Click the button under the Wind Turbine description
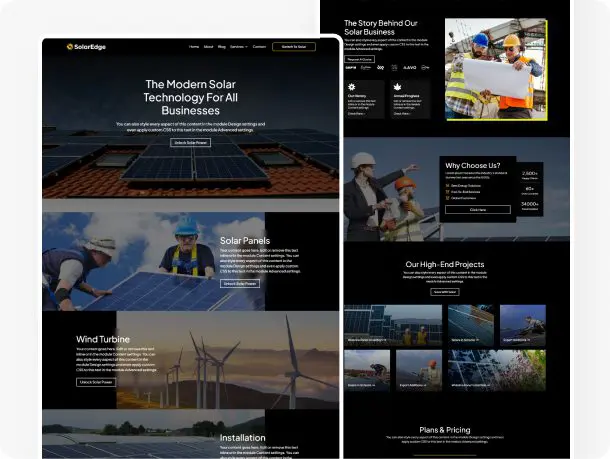The height and width of the screenshot is (459, 610). pos(97,382)
